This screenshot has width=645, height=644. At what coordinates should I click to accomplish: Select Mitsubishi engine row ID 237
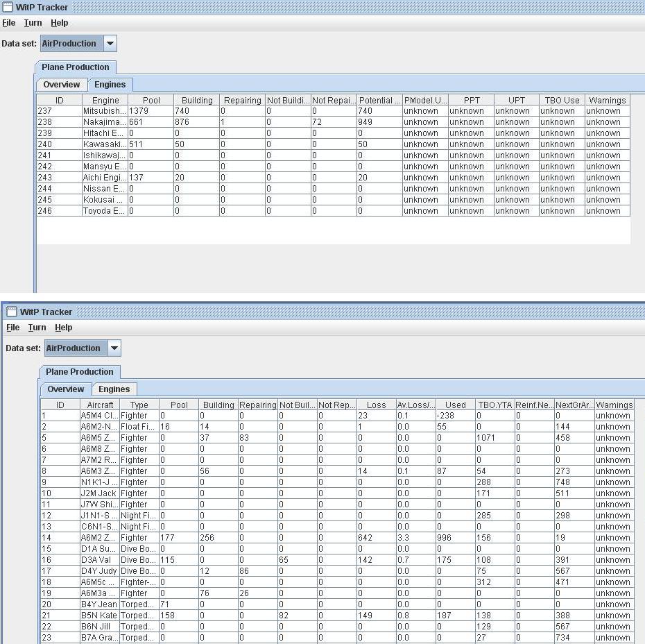(333, 111)
